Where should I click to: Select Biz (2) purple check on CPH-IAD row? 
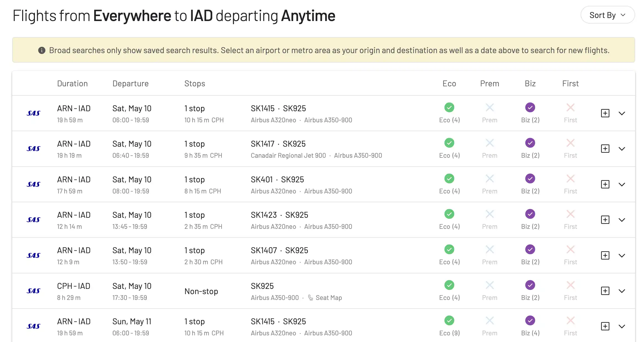[530, 285]
